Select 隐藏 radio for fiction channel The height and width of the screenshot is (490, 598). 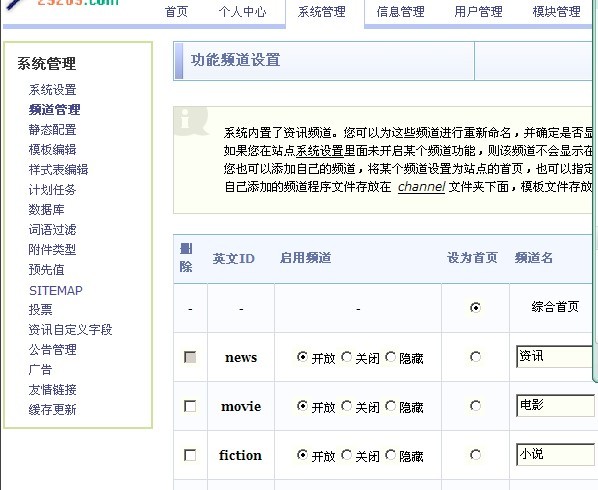coord(391,455)
